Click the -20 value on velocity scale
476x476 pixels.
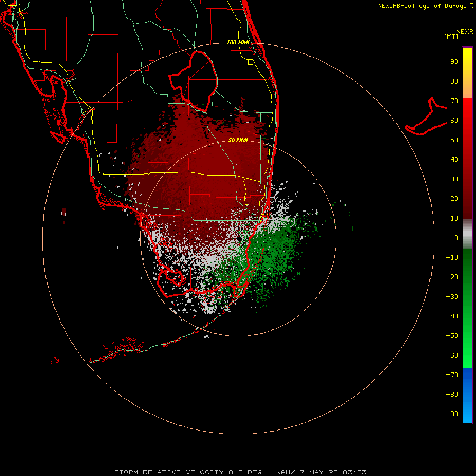452,277
